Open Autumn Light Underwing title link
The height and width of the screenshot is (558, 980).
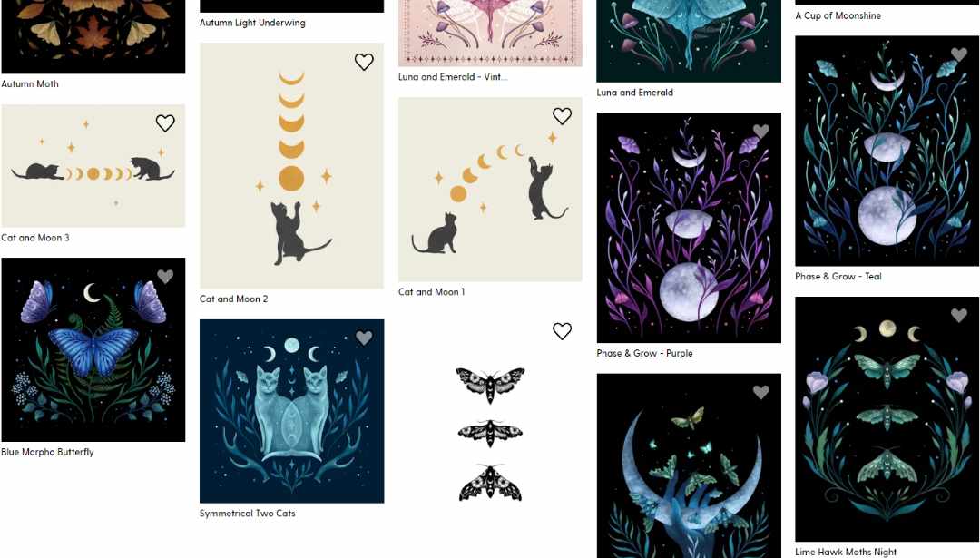[252, 23]
